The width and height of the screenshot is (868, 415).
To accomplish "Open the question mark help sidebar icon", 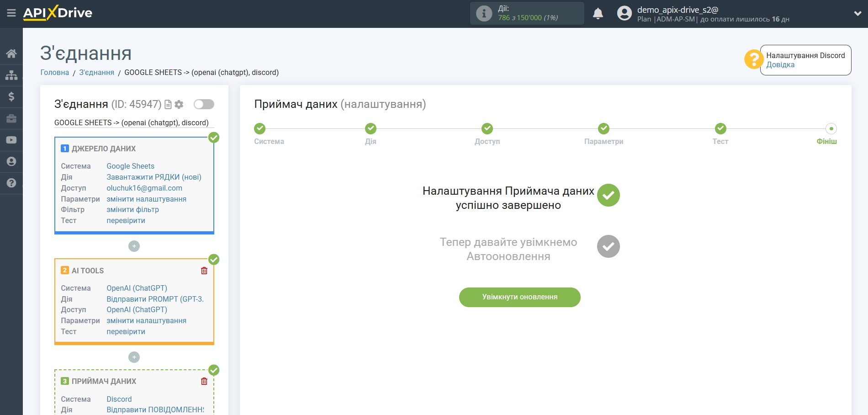I will click(x=11, y=183).
